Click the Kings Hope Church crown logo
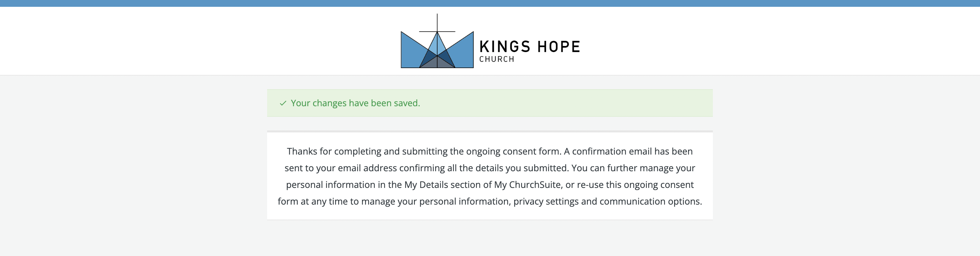The height and width of the screenshot is (256, 980). coord(437,42)
